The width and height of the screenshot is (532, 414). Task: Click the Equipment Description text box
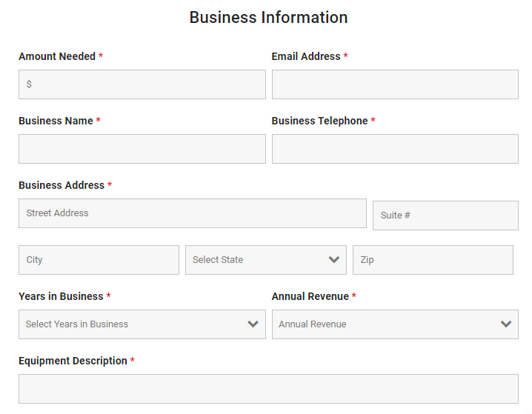click(268, 389)
